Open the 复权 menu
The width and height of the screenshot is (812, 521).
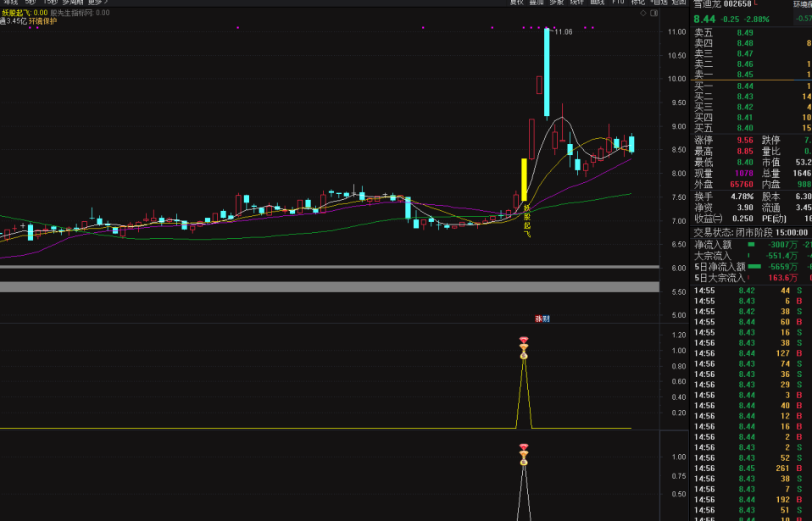click(516, 2)
